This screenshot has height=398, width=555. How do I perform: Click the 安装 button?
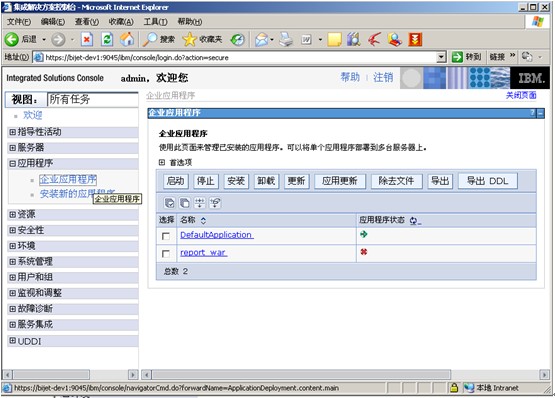(x=236, y=181)
